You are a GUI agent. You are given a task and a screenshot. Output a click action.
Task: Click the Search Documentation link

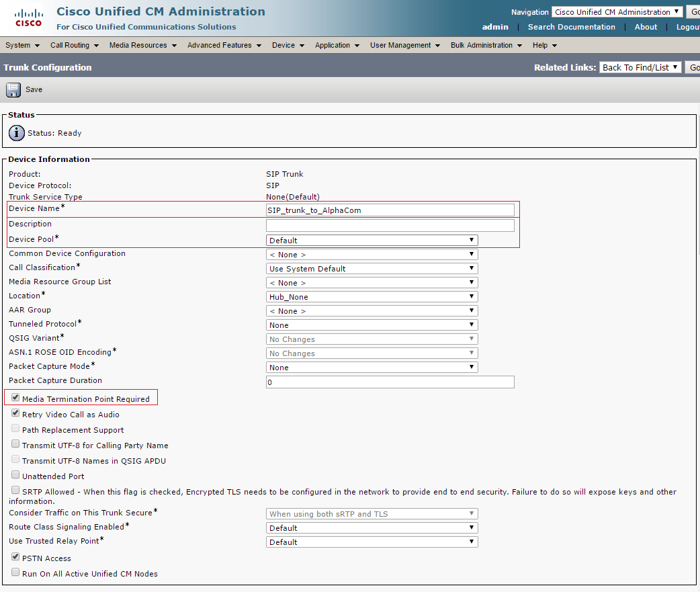coord(571,27)
